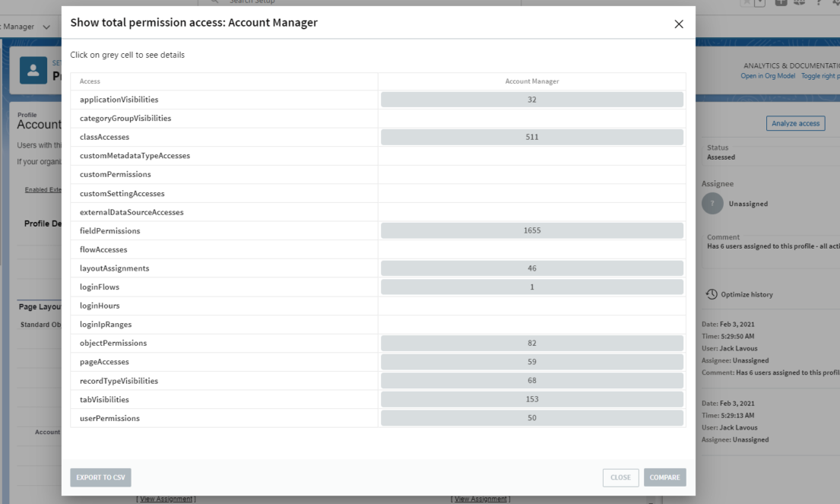Open details for fieldPermissions grey cell
Image resolution: width=840 pixels, height=504 pixels.
(531, 230)
